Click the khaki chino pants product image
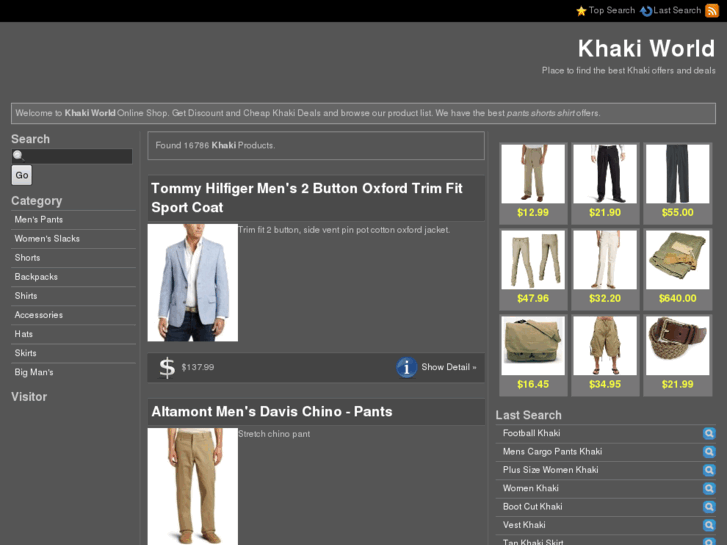This screenshot has width=727, height=545. (192, 487)
